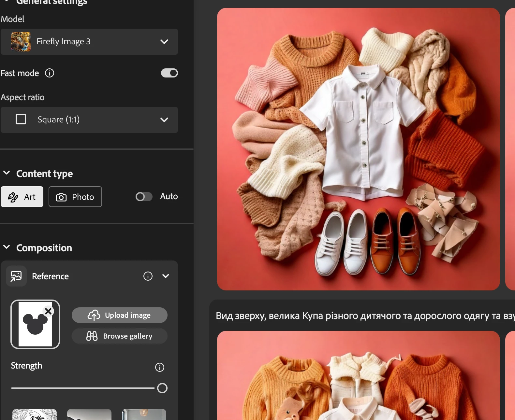The height and width of the screenshot is (420, 515).
Task: Click Upload image button
Action: click(x=120, y=315)
